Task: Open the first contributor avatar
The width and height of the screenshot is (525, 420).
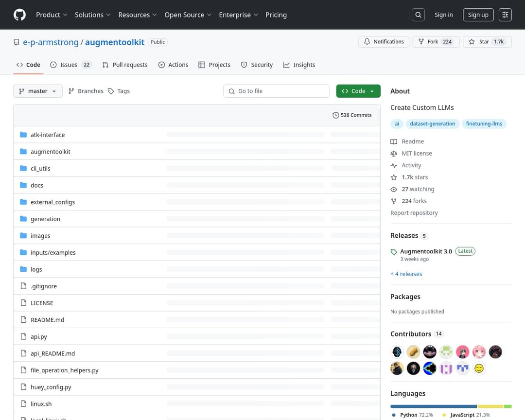Action: [x=397, y=352]
